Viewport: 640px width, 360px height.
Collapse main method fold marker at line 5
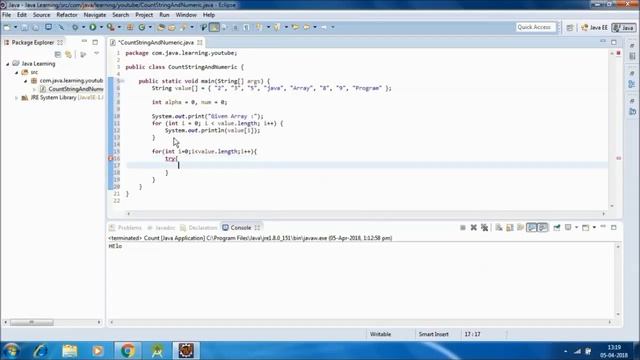click(122, 81)
